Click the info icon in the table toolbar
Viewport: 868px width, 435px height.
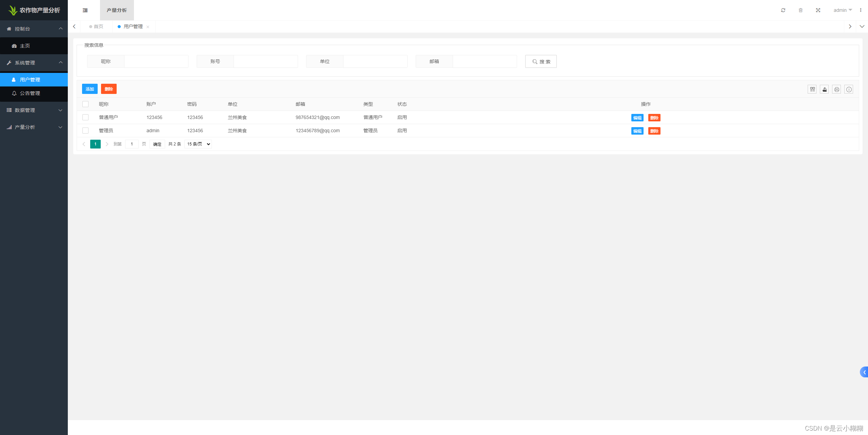(849, 90)
